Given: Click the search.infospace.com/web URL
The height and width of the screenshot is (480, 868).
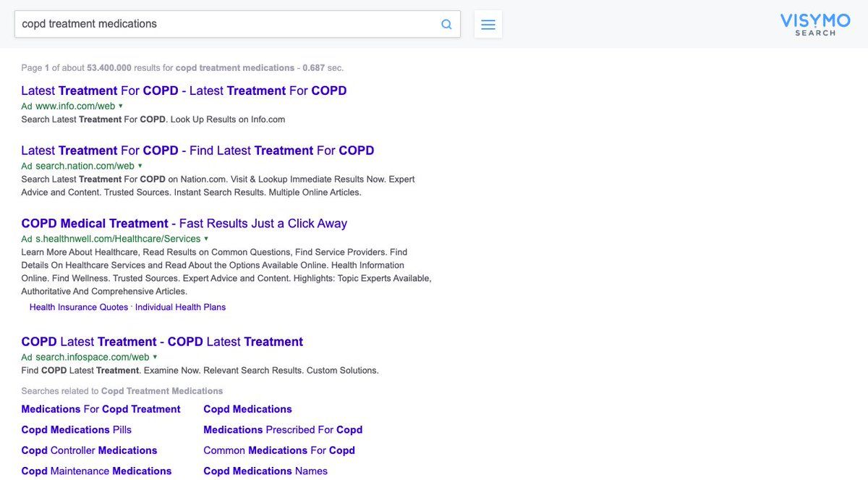Looking at the screenshot, I should pos(92,357).
